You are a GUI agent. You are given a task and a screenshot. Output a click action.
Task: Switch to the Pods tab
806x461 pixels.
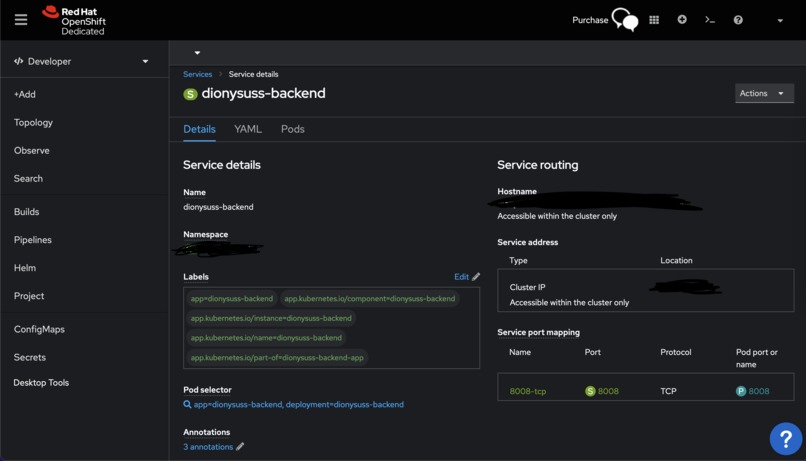point(292,129)
